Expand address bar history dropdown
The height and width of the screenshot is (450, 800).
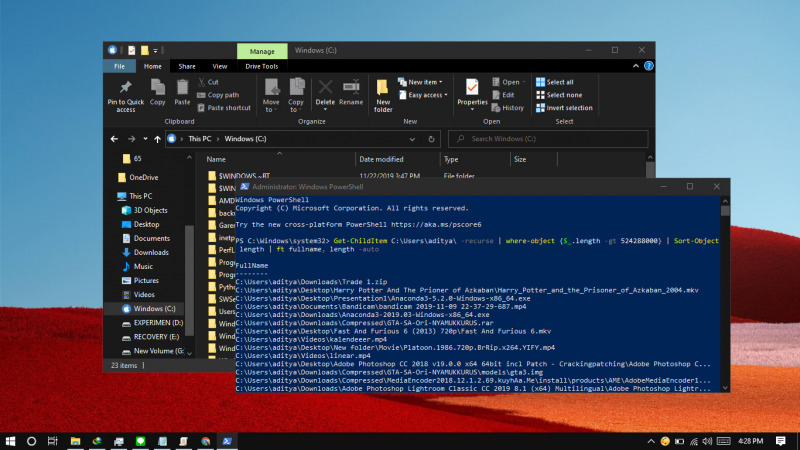click(x=412, y=139)
